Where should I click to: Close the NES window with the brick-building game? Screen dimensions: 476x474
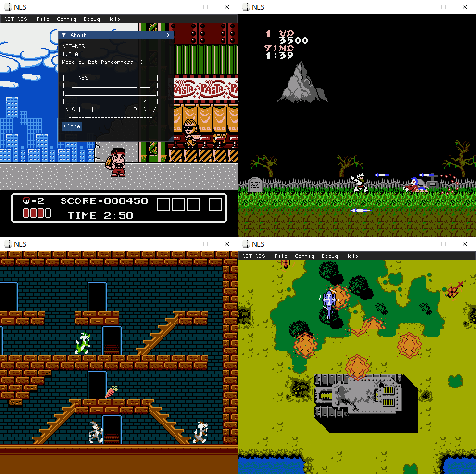[x=227, y=244]
